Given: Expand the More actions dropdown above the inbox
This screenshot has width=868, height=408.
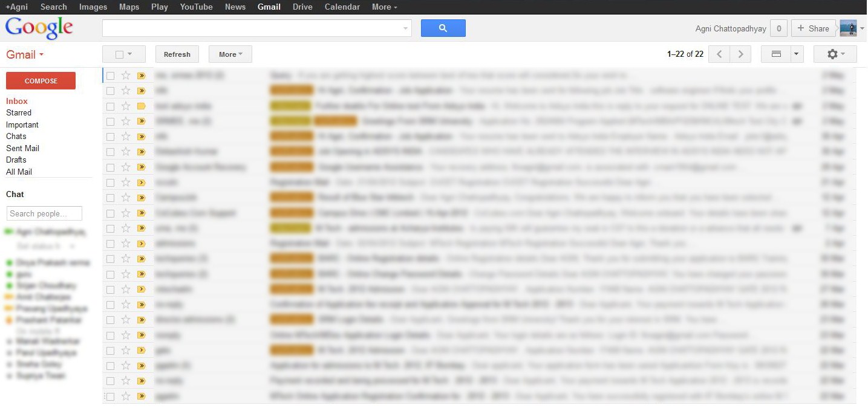Looking at the screenshot, I should coord(230,54).
